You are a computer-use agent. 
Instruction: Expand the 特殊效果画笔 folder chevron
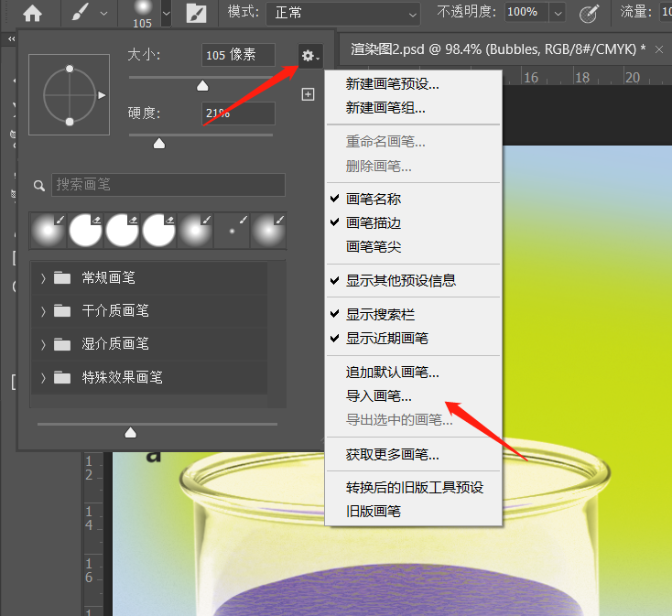tap(43, 378)
